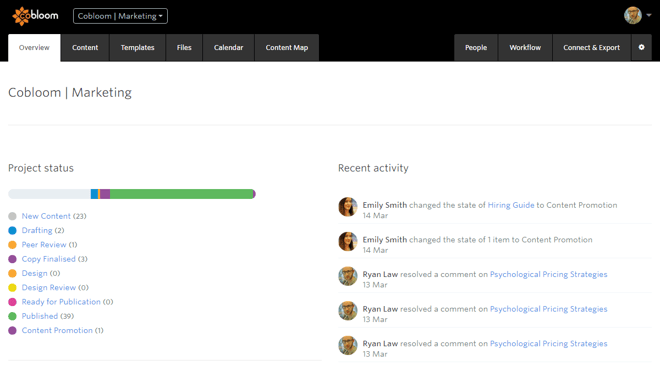This screenshot has width=660, height=366.
Task: Open the Connect & Export tab
Action: tap(591, 48)
